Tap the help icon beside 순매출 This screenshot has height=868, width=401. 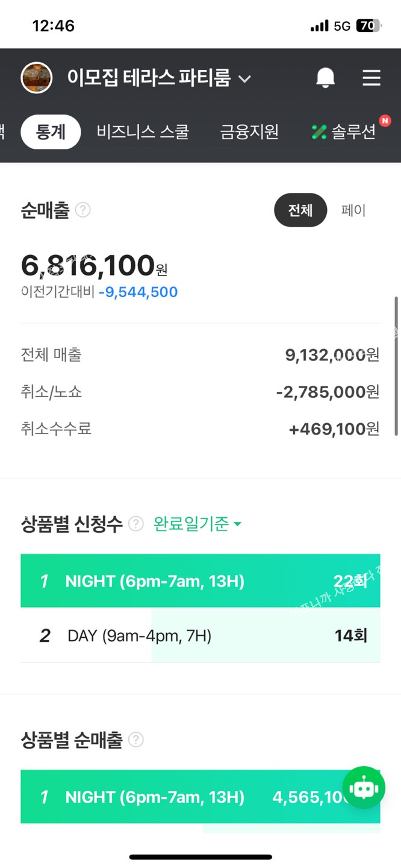[x=83, y=210]
